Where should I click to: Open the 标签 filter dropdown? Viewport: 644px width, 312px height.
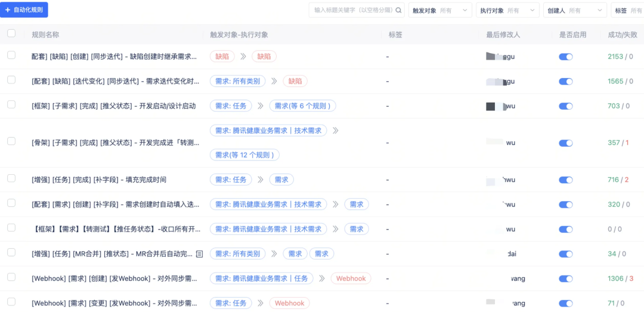pyautogui.click(x=627, y=10)
